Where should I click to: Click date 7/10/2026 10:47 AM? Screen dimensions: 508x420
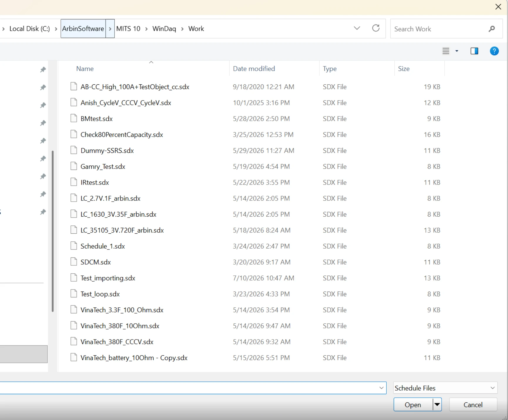pos(264,278)
